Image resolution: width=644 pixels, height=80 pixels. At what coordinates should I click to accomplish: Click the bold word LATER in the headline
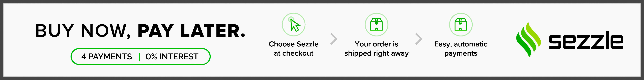pyautogui.click(x=212, y=31)
